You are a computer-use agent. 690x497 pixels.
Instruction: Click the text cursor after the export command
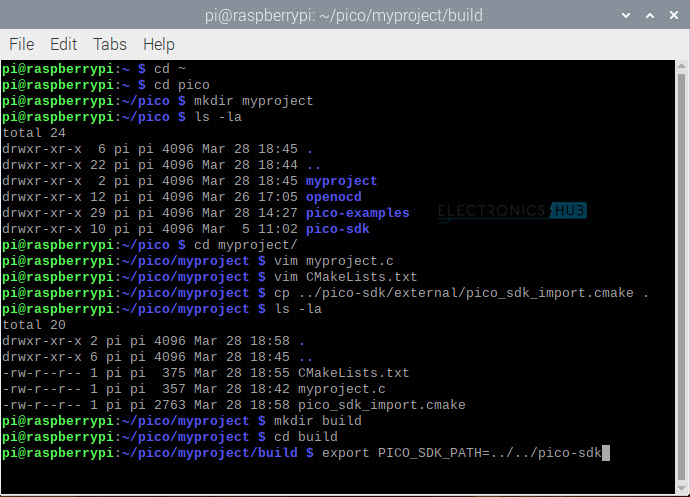tap(606, 453)
